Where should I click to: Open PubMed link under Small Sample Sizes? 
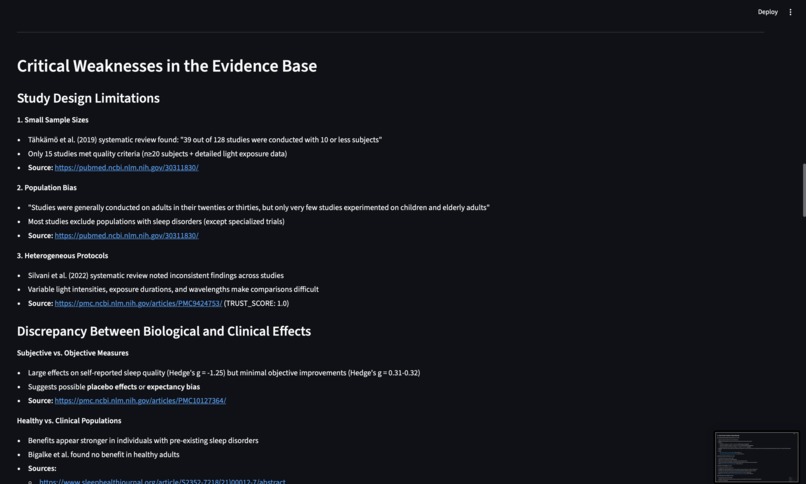point(126,168)
